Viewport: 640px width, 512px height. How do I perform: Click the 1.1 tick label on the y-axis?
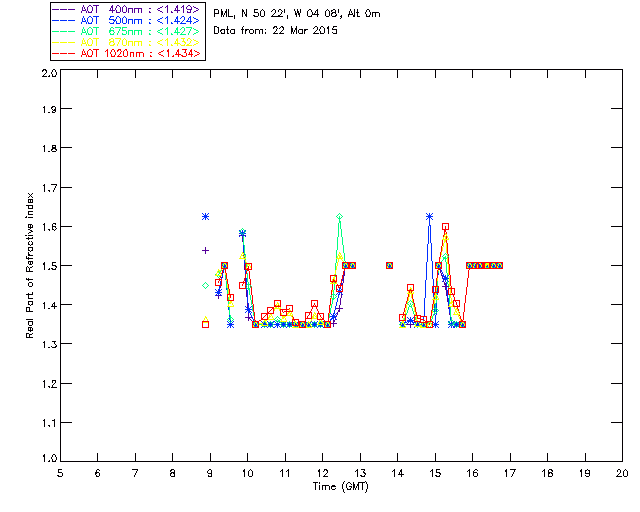[49, 423]
